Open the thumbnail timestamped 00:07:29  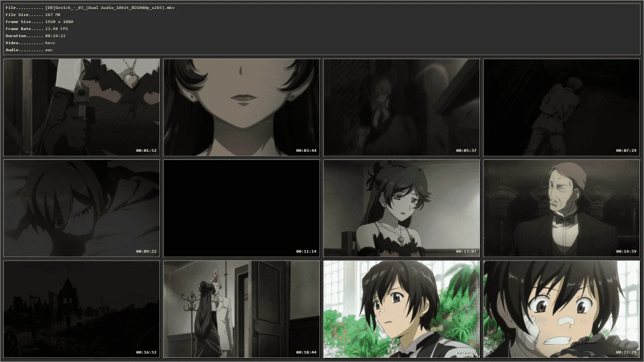(x=561, y=108)
